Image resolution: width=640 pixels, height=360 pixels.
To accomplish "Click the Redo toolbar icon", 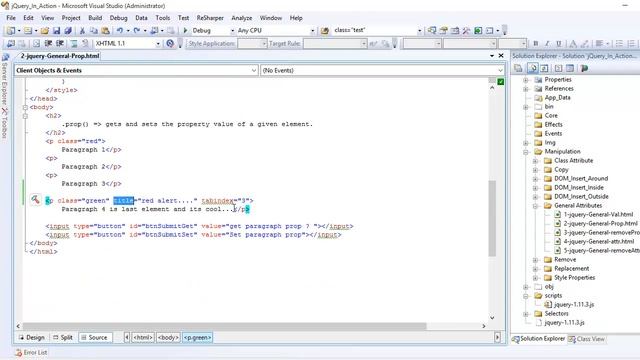I will click(137, 31).
